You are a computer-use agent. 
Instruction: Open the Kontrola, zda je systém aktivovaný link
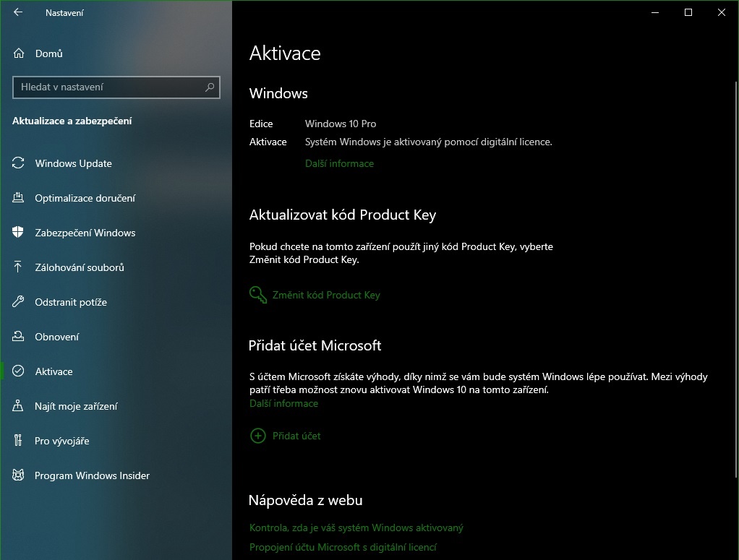[x=356, y=528]
